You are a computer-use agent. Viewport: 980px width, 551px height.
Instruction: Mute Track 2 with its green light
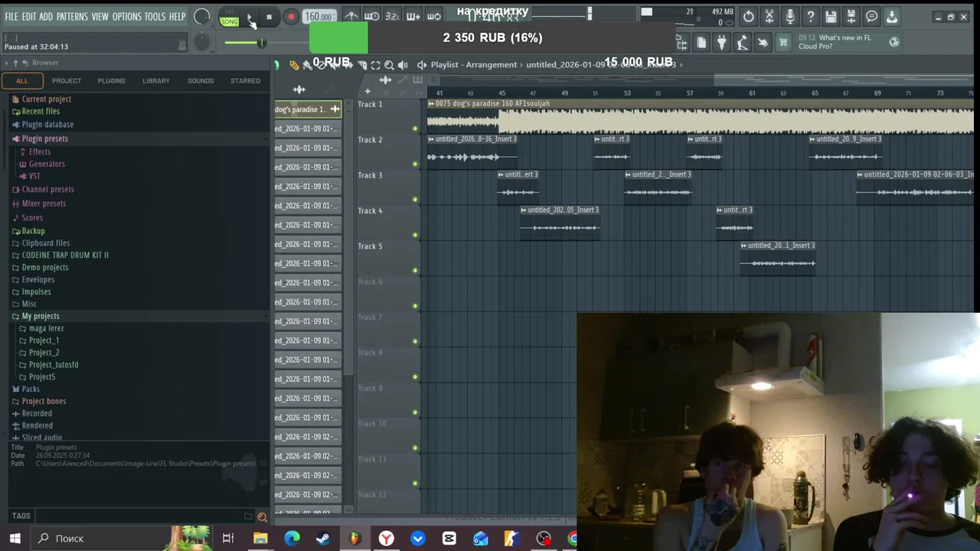tap(415, 164)
